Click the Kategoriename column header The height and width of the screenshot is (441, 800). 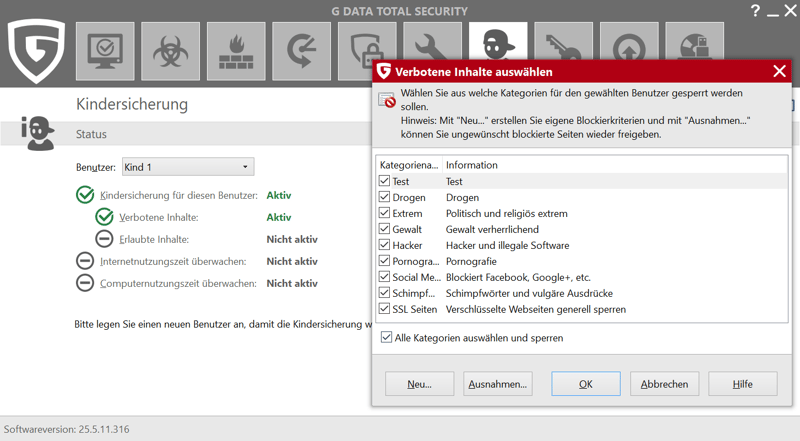pyautogui.click(x=409, y=165)
